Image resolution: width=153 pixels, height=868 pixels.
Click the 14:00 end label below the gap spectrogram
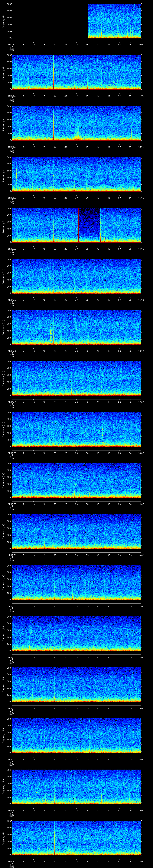click(x=141, y=249)
